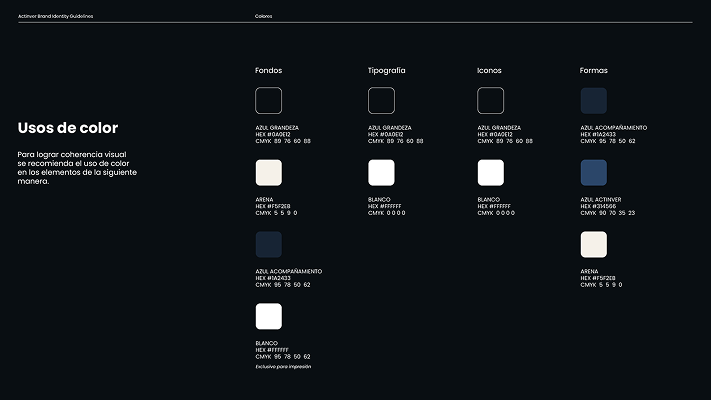Image resolution: width=711 pixels, height=400 pixels.
Task: Select the Arena swatch in Fondos column
Action: (268, 173)
